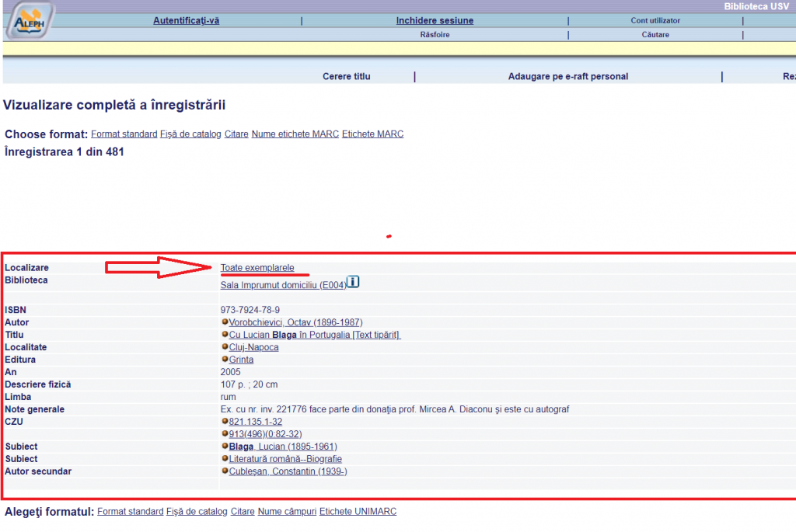Choose Etichete UNIMARC at bottom
This screenshot has height=532, width=796.
pos(358,512)
